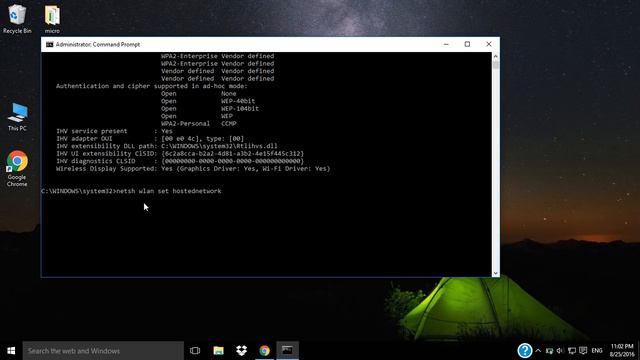The height and width of the screenshot is (360, 640).
Task: Click the Administrator: Command Prompt window title
Action: (98, 44)
